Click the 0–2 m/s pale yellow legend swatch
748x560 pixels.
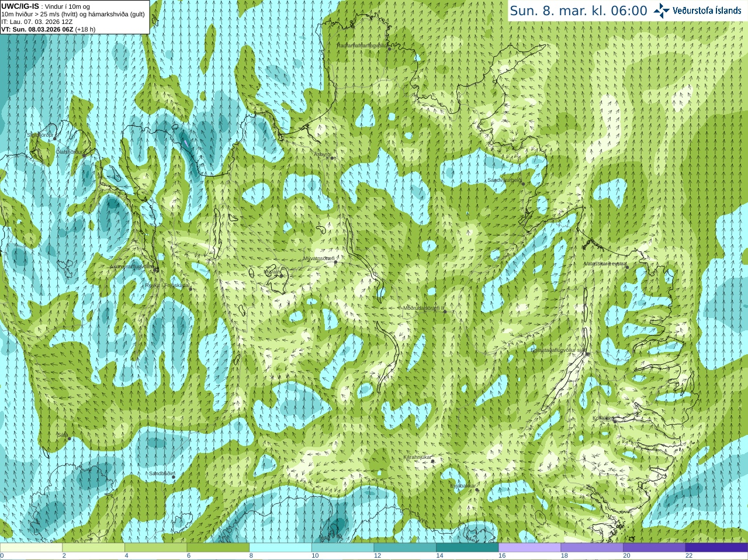[31, 548]
